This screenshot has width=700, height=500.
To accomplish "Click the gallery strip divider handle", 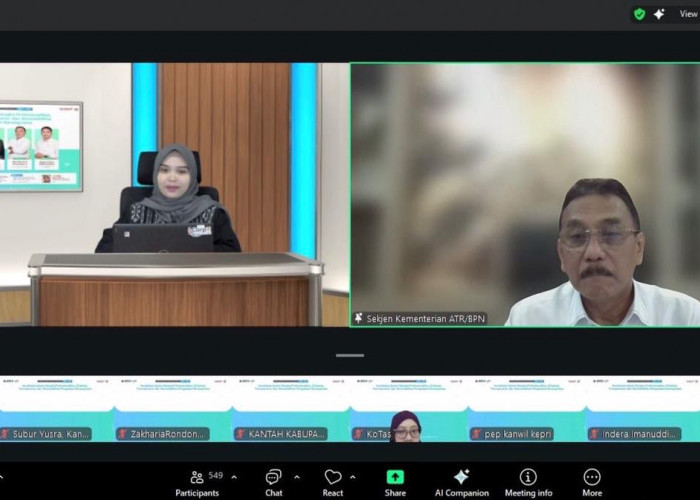I will click(350, 356).
